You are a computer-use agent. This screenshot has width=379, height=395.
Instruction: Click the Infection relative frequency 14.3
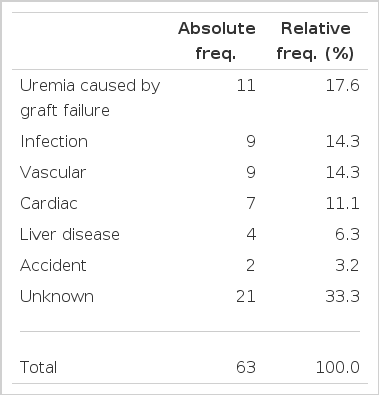point(342,141)
